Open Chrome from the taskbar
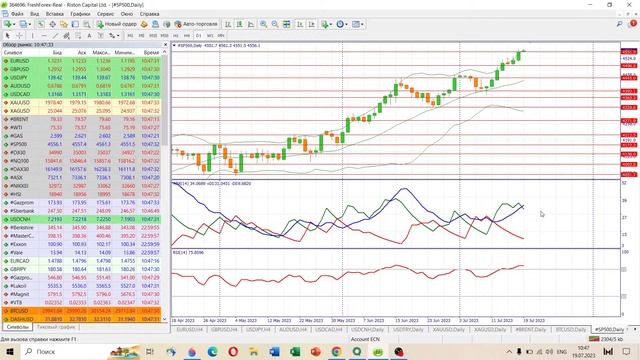This screenshot has height=360, width=640. [x=336, y=351]
